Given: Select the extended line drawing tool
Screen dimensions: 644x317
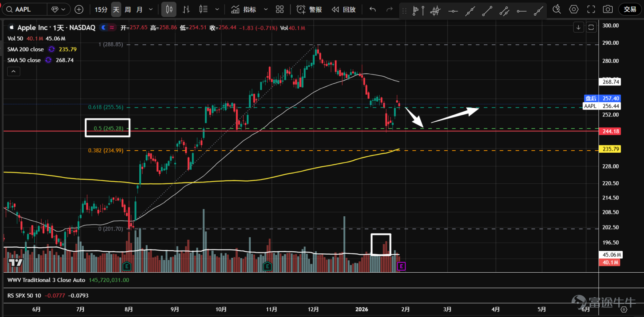Looking at the screenshot, I should [x=470, y=11].
